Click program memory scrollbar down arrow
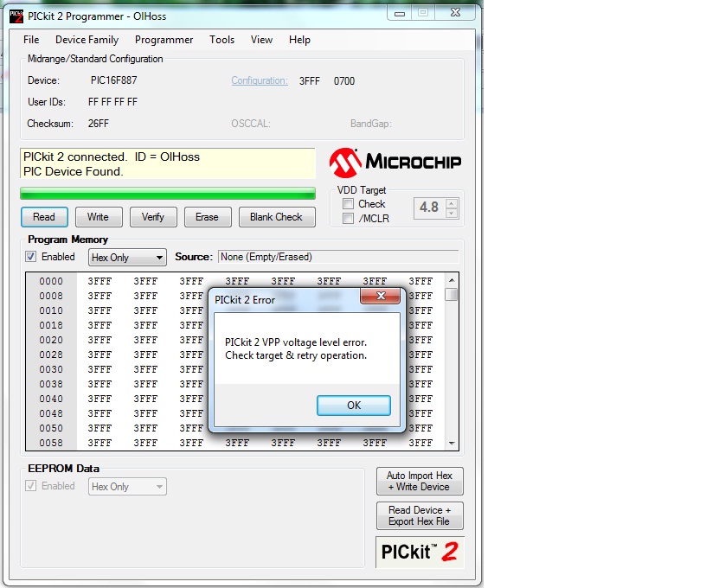706x588 pixels. click(x=452, y=443)
